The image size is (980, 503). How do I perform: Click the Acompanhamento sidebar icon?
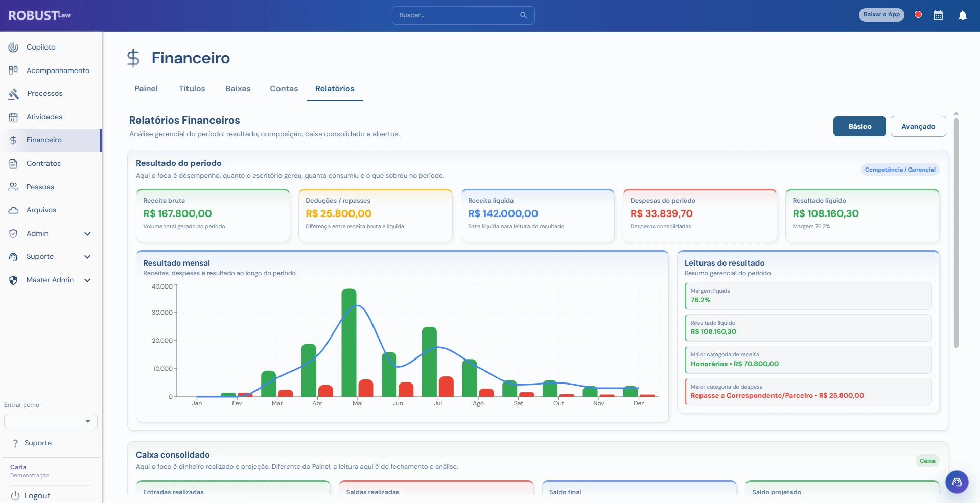click(13, 70)
